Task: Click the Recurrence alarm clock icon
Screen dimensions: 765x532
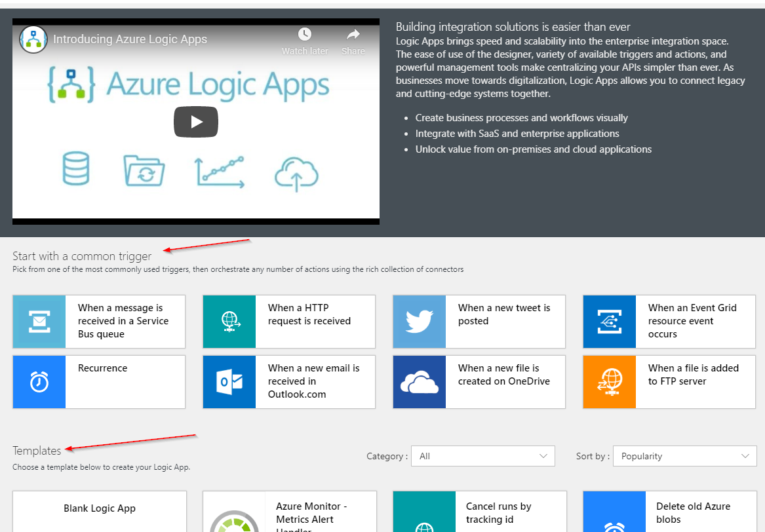Action: (39, 381)
